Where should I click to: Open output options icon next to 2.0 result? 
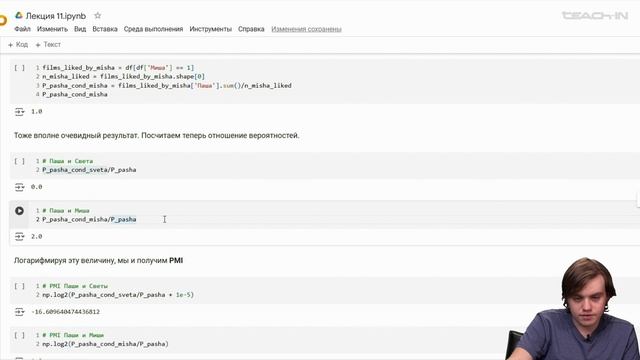19,236
